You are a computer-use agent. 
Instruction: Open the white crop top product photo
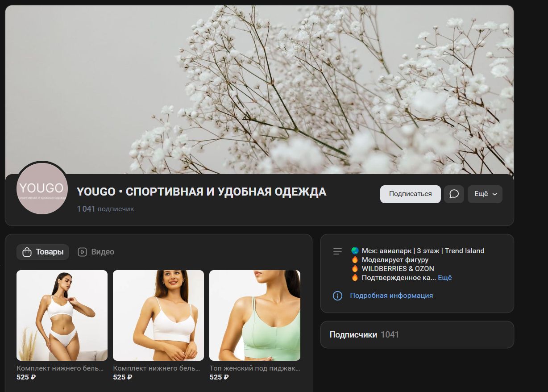158,315
